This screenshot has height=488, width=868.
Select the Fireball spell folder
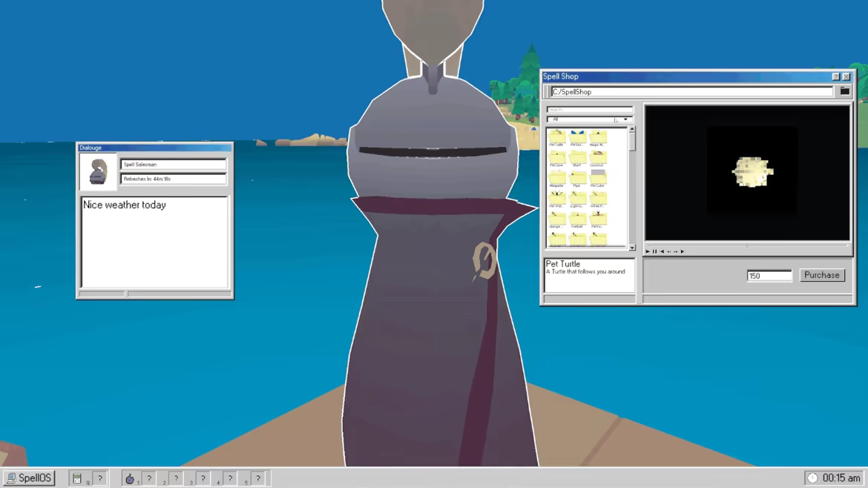577,219
